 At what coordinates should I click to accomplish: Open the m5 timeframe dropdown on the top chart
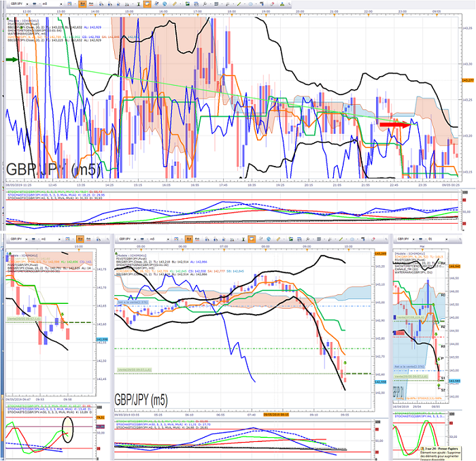[52, 4]
